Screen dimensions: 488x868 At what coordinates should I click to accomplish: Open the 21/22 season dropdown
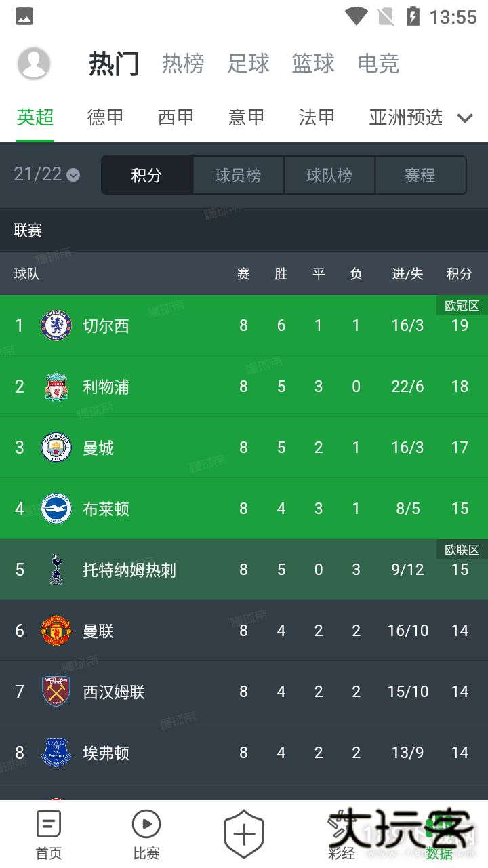[47, 174]
